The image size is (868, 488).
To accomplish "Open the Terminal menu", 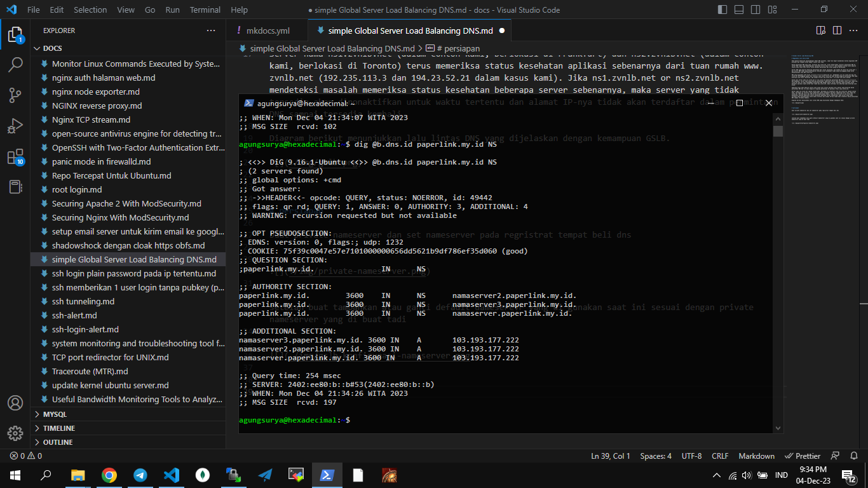I will point(205,10).
